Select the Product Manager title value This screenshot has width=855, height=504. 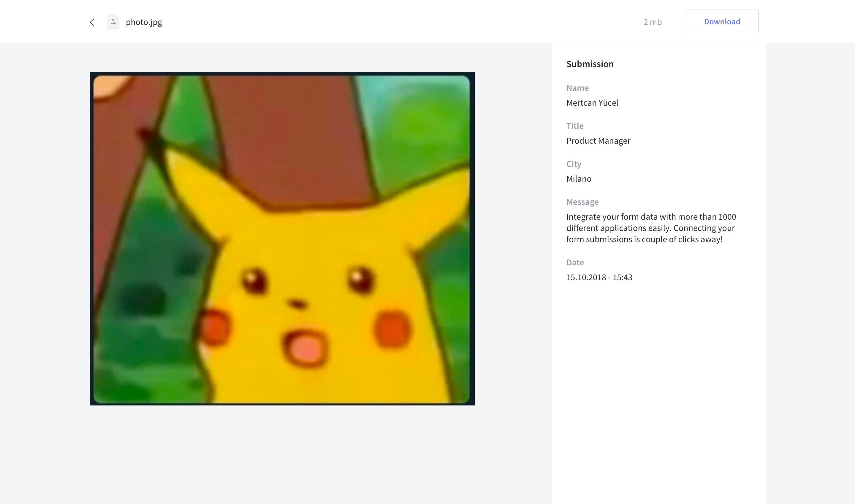pyautogui.click(x=598, y=141)
